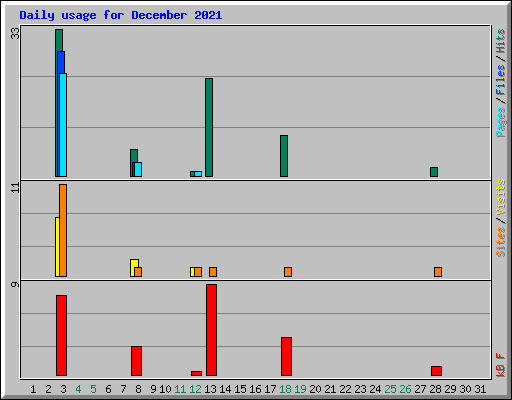This screenshot has height=400, width=512.
Task: Click the orange Sites bar on day 13
Action: [213, 272]
